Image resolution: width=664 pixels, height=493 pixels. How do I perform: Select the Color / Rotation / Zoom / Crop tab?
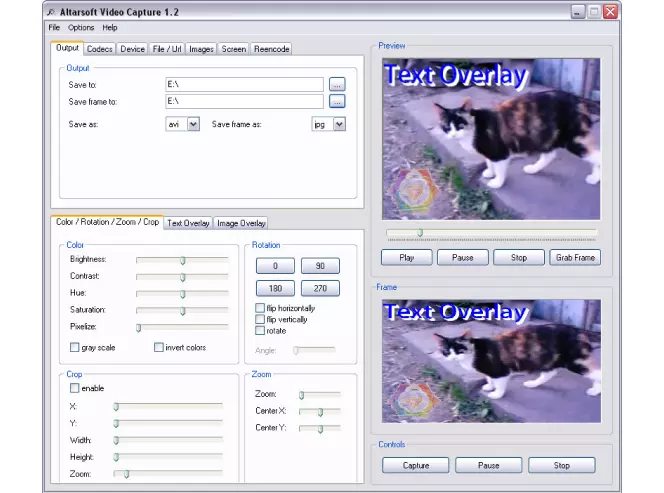(107, 222)
